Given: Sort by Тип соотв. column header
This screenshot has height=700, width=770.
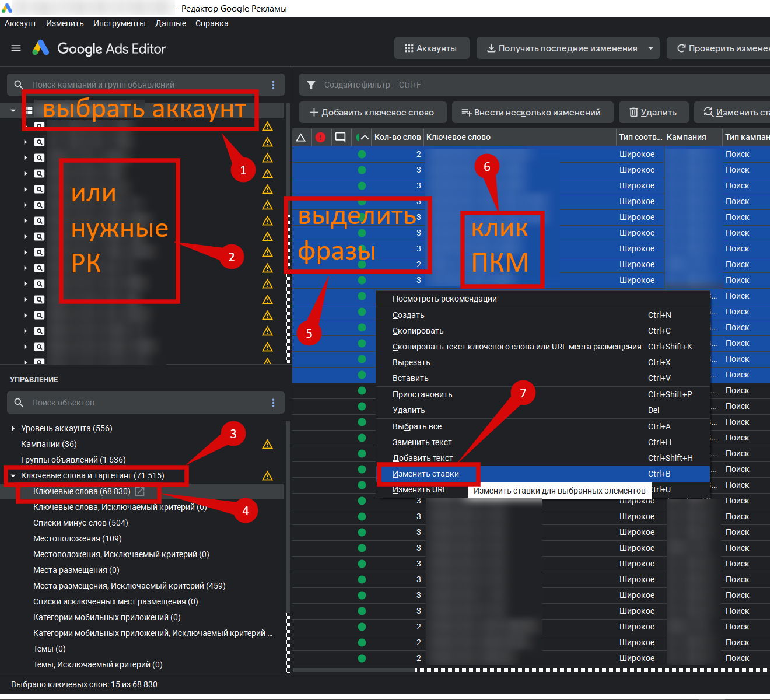Looking at the screenshot, I should 640,138.
